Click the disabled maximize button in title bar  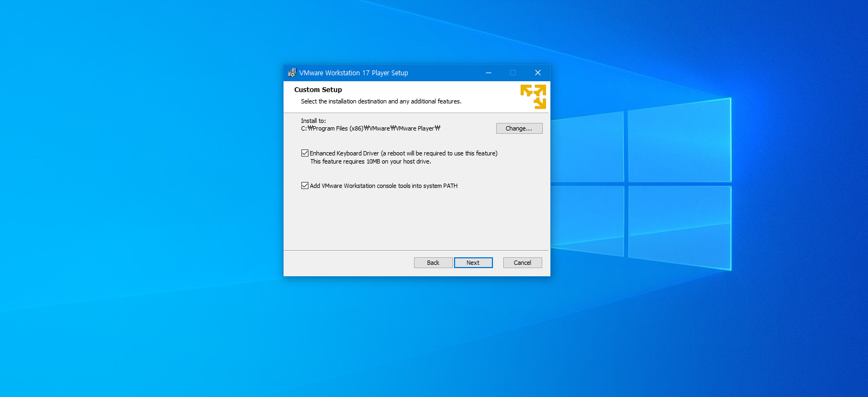(x=513, y=73)
